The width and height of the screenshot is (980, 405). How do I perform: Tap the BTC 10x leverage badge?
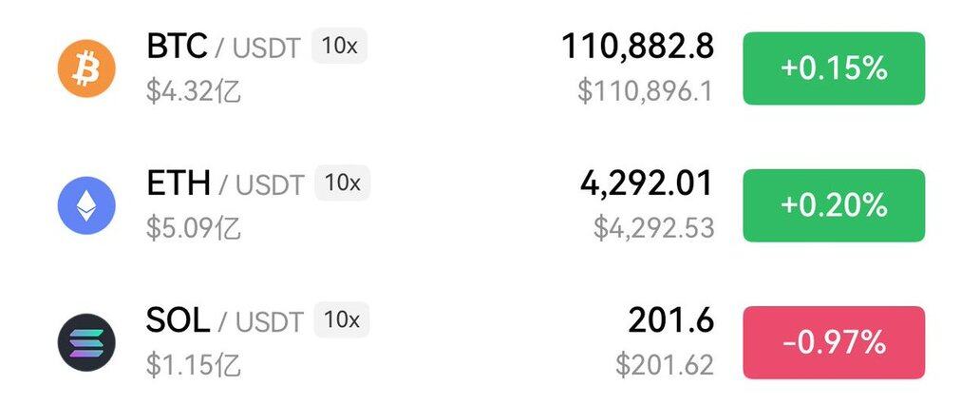(x=339, y=46)
